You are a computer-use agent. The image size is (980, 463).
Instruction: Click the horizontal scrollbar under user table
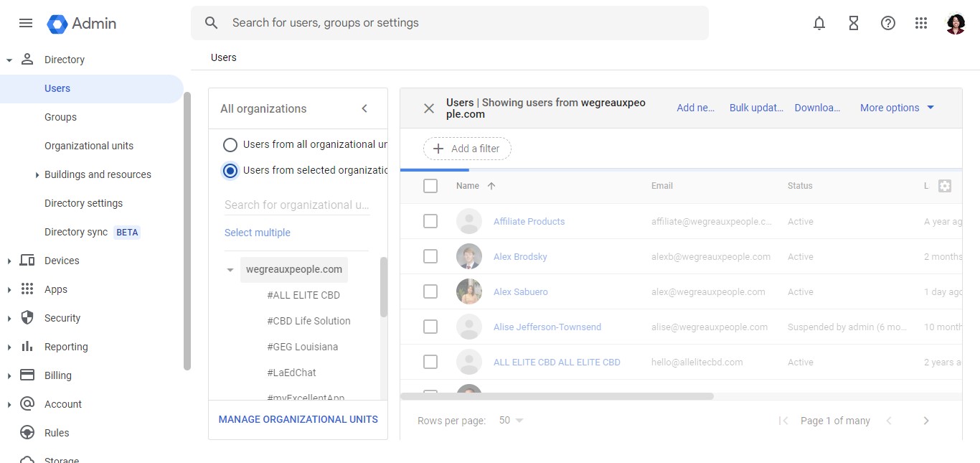(x=557, y=396)
